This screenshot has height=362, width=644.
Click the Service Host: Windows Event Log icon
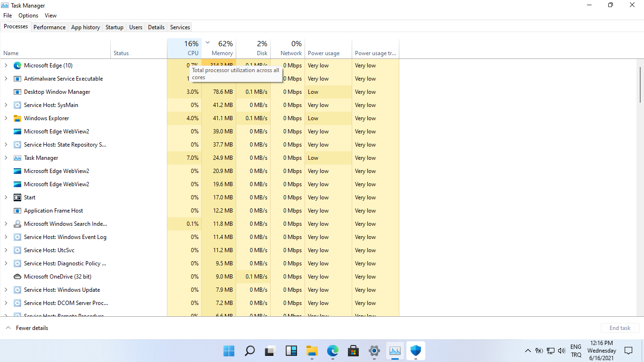click(17, 237)
